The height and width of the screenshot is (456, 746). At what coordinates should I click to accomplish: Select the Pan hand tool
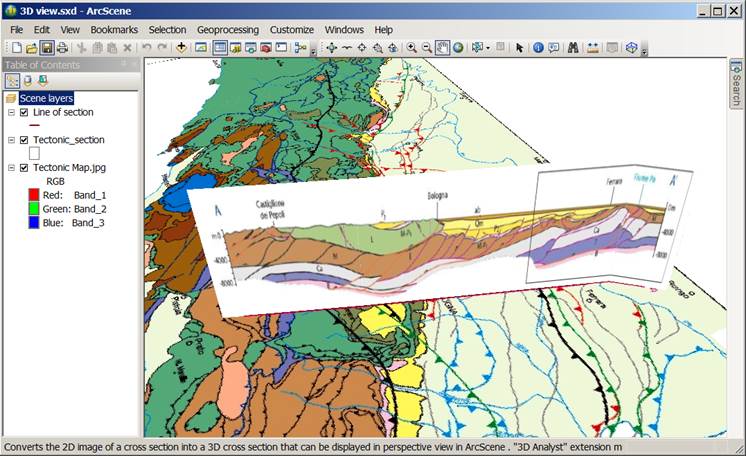click(442, 48)
